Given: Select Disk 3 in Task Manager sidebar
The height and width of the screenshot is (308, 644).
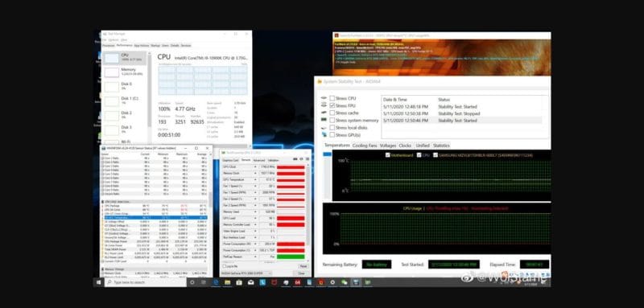Looking at the screenshot, I should [125, 129].
